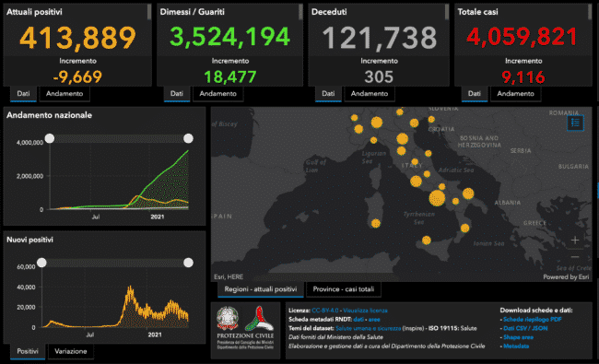Show Regioni - attuali positivi map tab
The image size is (599, 364).
261,289
